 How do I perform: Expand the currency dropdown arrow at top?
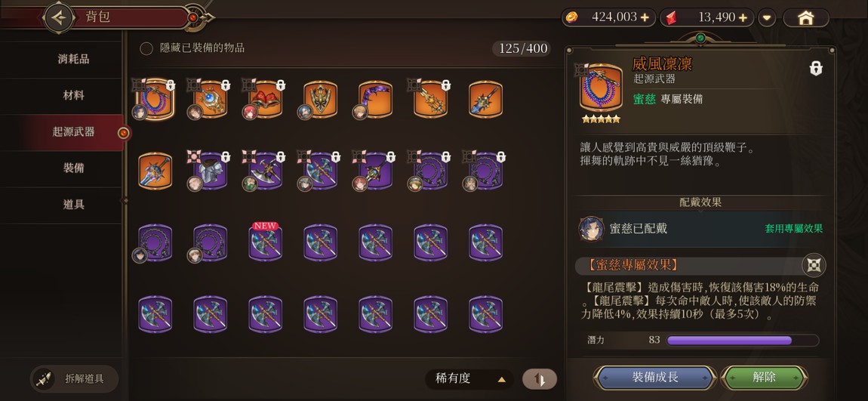(766, 17)
